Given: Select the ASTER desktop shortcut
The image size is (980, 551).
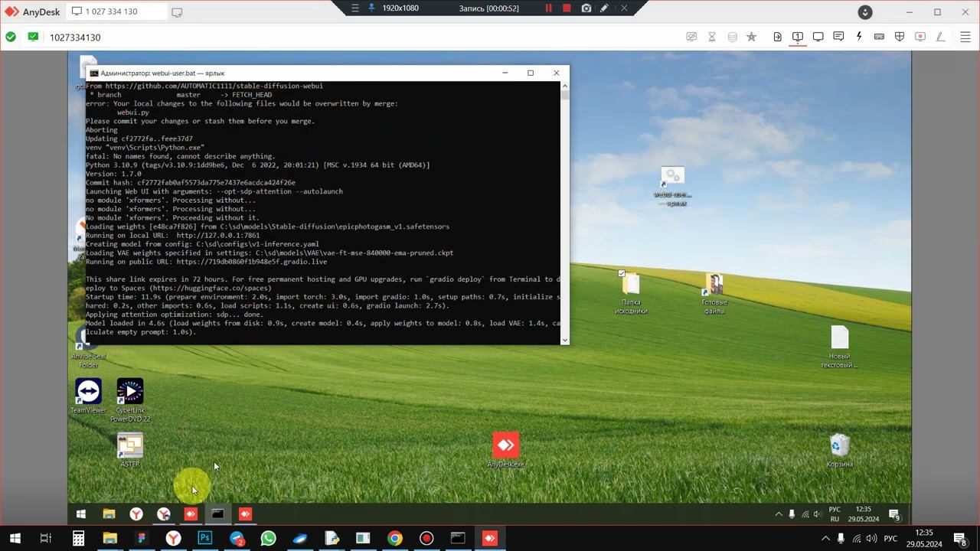Looking at the screenshot, I should 130,450.
